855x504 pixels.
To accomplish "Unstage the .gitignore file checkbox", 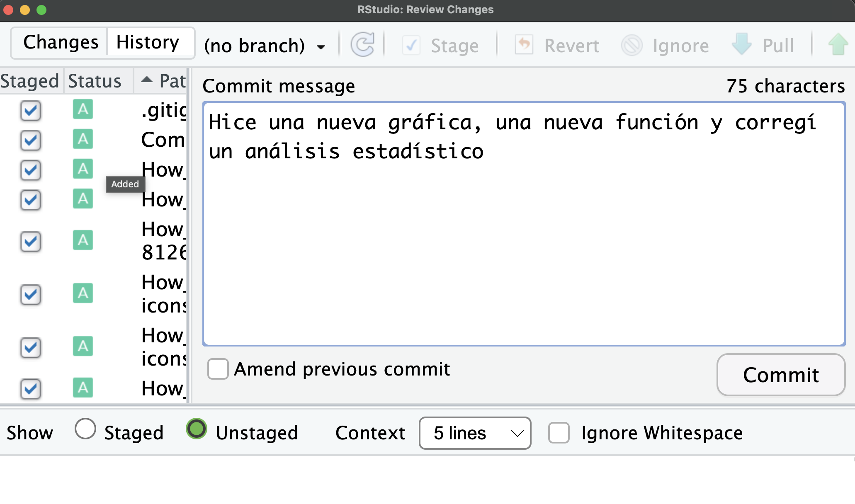I will point(31,111).
